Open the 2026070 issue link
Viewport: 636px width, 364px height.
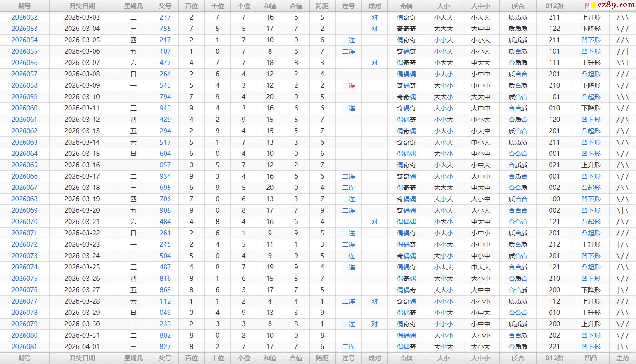(x=25, y=222)
